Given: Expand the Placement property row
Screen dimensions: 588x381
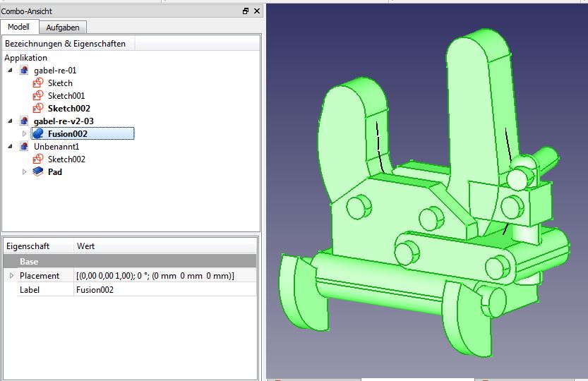Looking at the screenshot, I should coord(11,275).
